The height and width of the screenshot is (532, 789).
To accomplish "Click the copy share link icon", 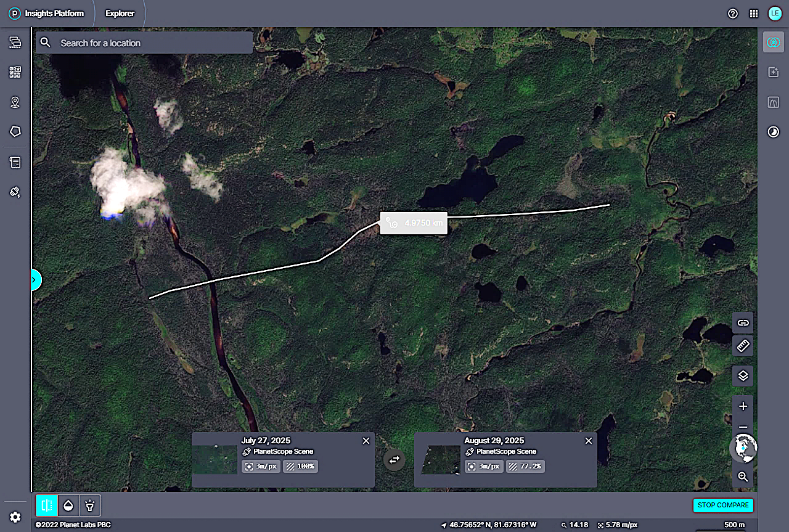I will (x=743, y=322).
